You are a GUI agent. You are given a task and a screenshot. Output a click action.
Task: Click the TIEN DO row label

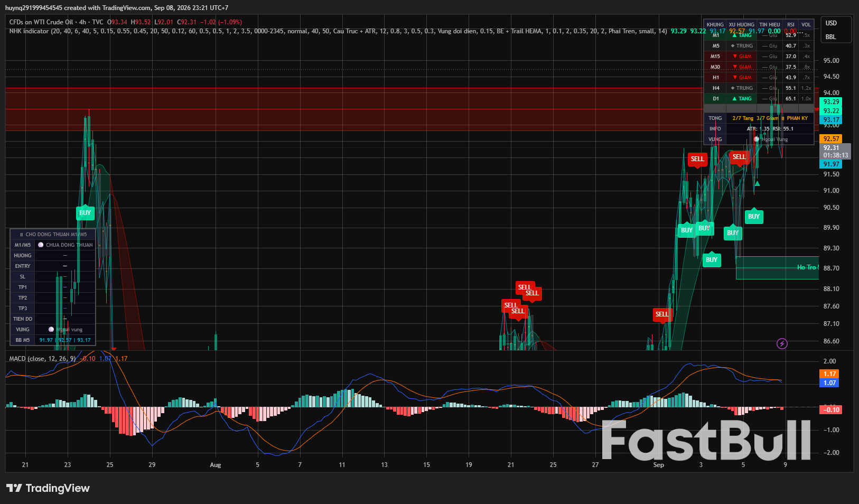[x=23, y=319]
